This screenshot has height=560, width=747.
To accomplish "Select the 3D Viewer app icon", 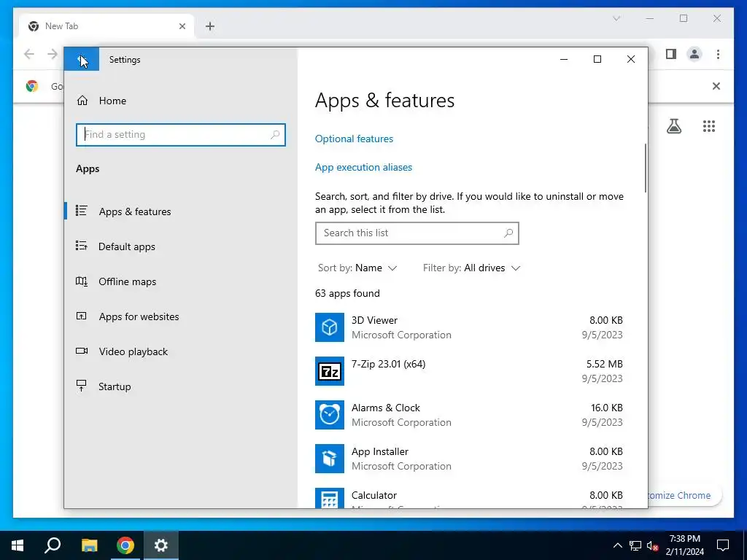I will point(330,327).
